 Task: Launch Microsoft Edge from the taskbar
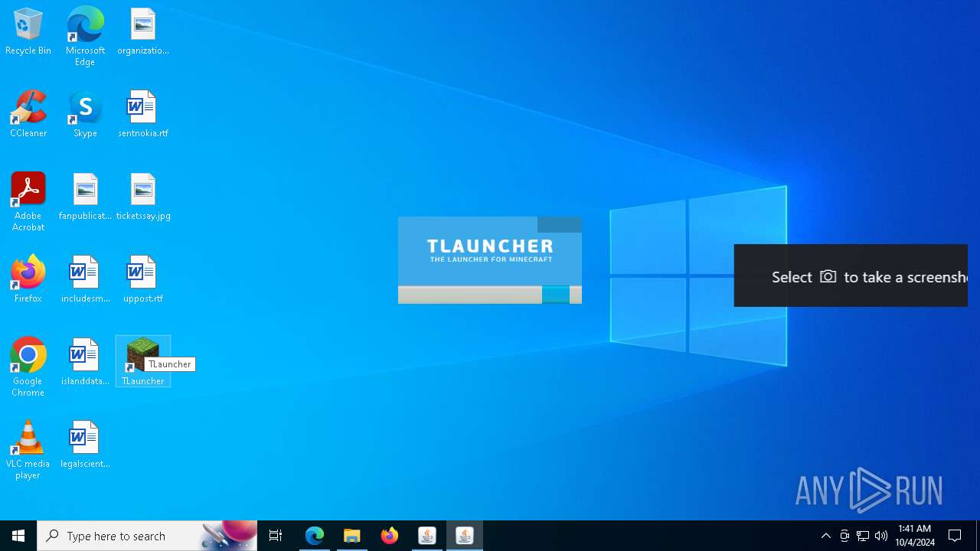coord(315,536)
